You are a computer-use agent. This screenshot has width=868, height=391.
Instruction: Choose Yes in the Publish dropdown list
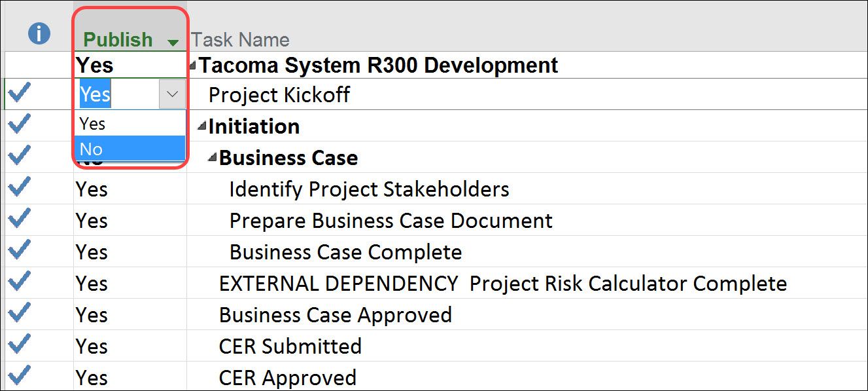tap(130, 123)
